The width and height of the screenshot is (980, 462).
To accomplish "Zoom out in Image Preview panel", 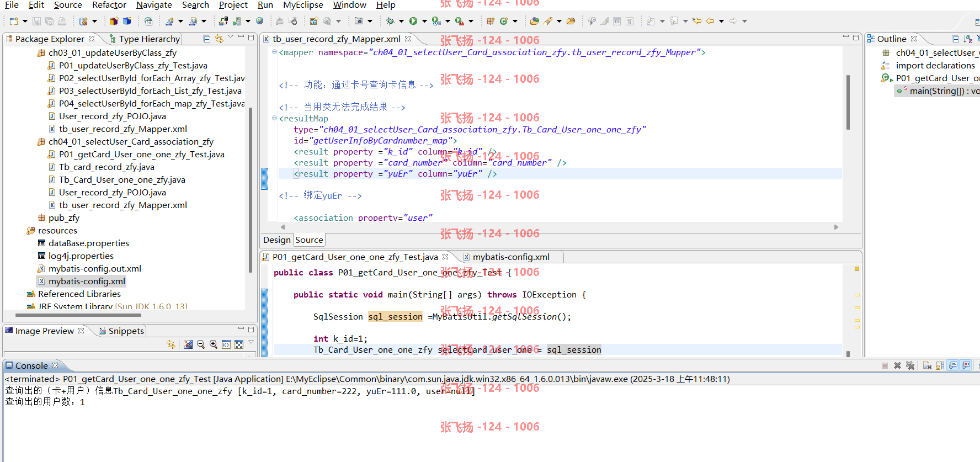I will (201, 344).
